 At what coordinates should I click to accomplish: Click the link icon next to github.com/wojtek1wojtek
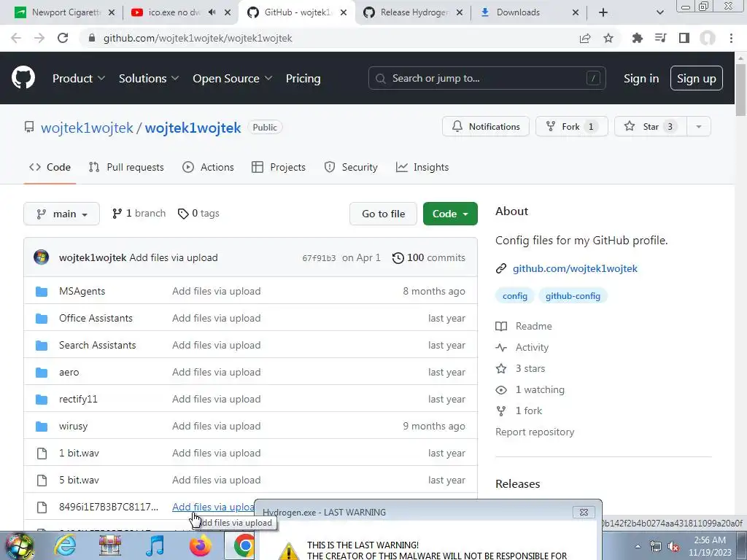point(501,268)
